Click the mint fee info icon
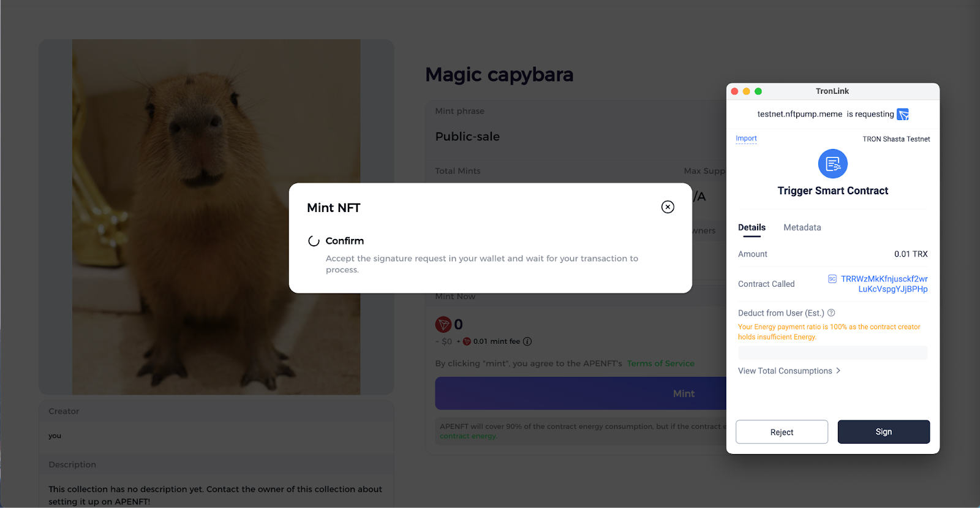 click(527, 341)
